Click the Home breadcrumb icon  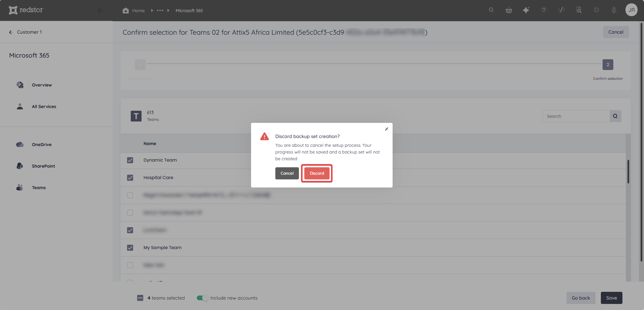click(x=126, y=10)
